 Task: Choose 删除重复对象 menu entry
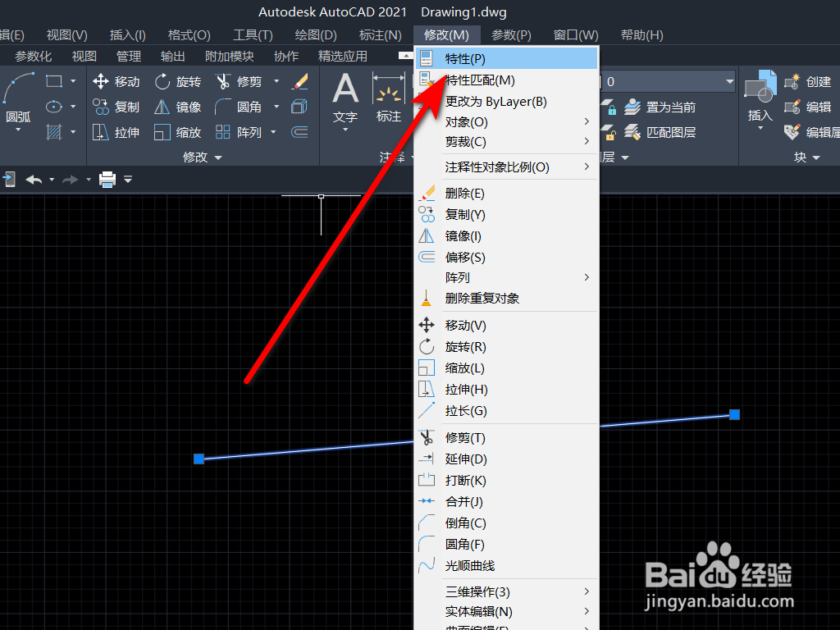[507, 298]
